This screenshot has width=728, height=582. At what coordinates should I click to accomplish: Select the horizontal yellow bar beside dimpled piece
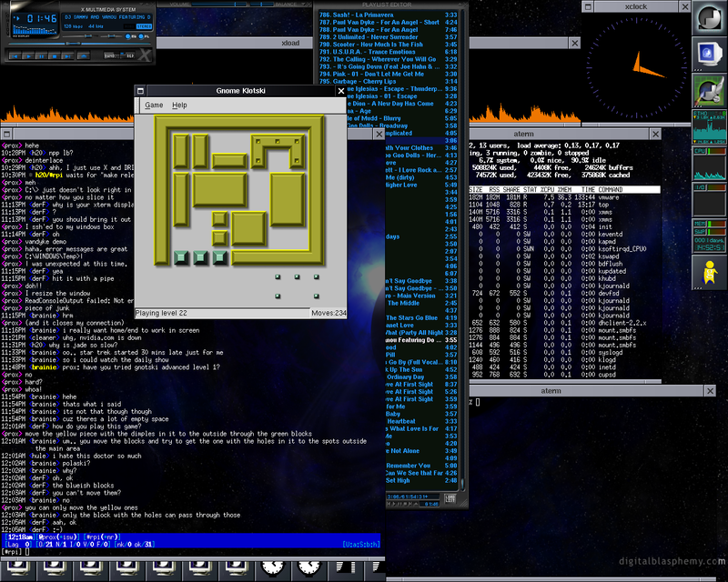229,161
